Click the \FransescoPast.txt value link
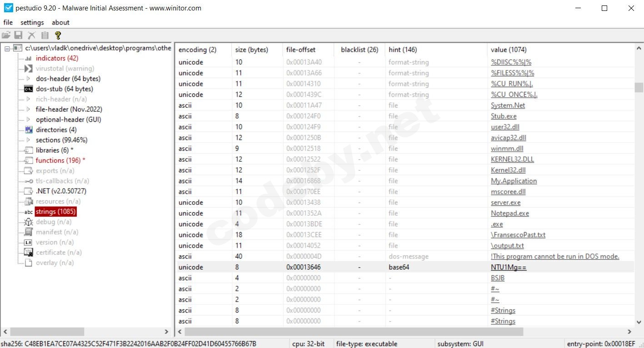 518,235
